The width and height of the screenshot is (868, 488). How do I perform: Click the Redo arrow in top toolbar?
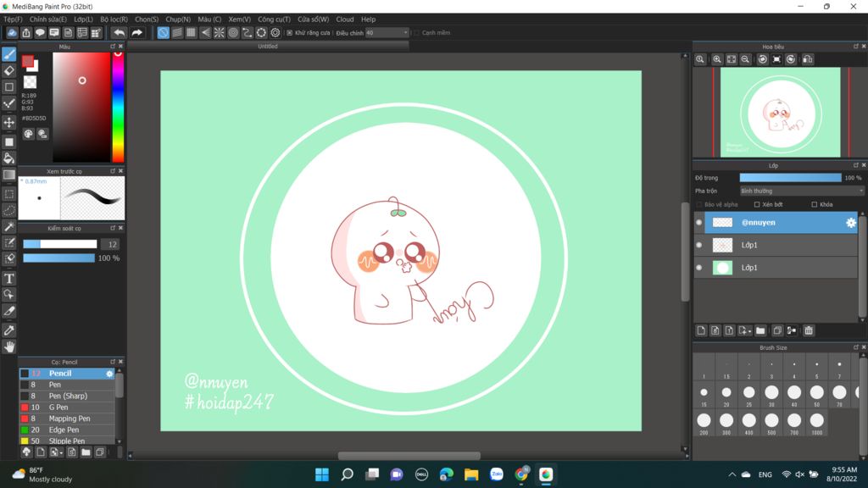click(136, 33)
